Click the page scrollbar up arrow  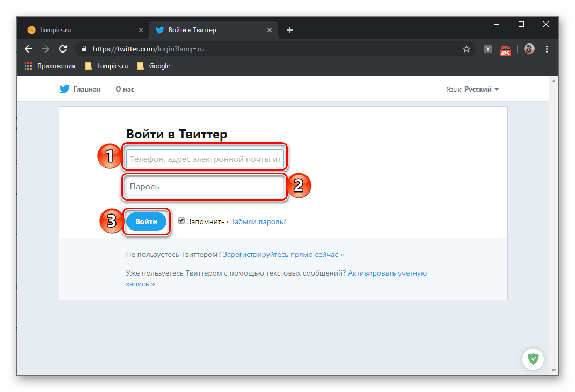tap(554, 81)
